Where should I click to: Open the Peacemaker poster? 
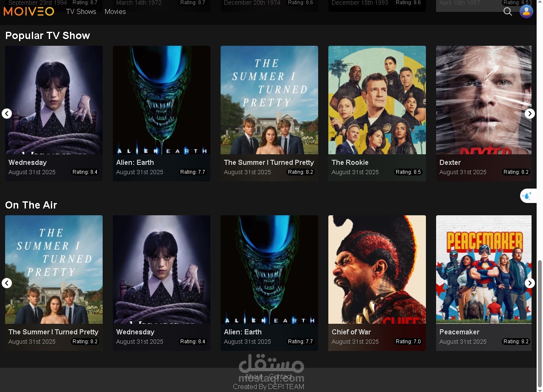tap(484, 270)
